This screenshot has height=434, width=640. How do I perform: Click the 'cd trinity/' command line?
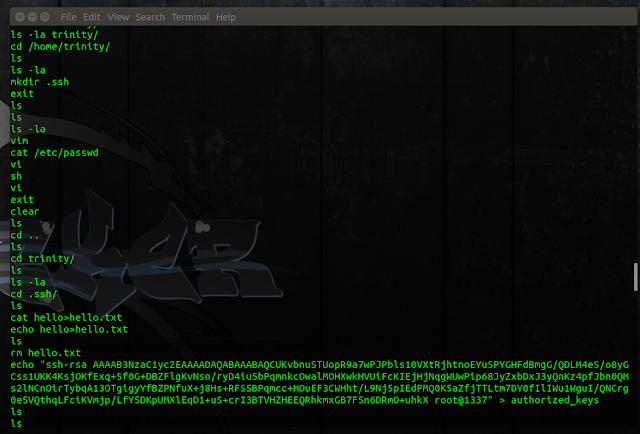tap(43, 258)
